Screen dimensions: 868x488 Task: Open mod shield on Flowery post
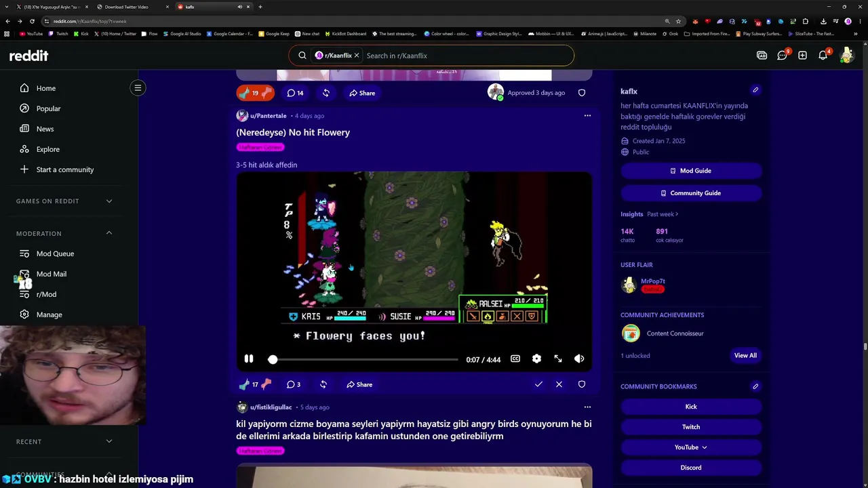click(581, 384)
